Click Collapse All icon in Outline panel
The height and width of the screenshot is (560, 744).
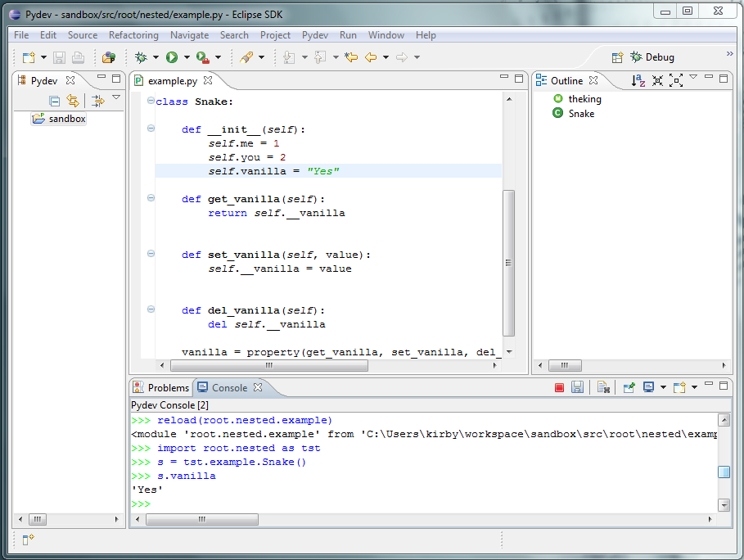pos(657,81)
